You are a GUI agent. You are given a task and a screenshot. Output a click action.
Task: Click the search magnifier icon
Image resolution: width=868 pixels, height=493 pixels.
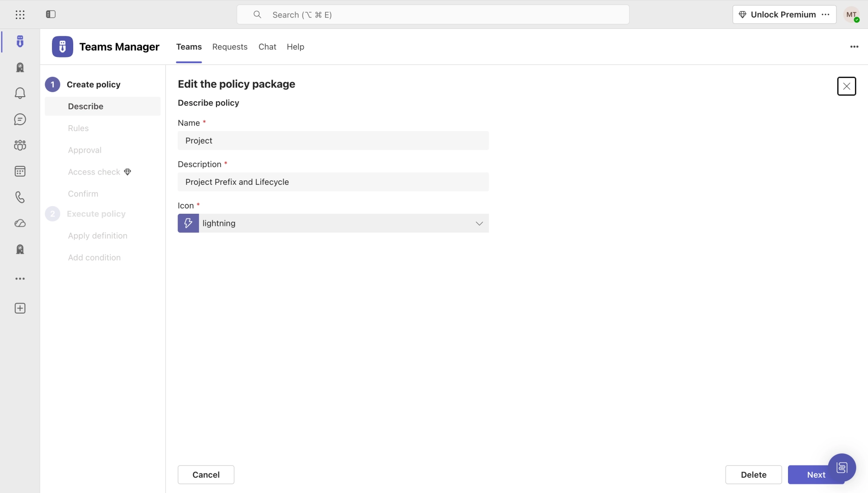(x=257, y=14)
